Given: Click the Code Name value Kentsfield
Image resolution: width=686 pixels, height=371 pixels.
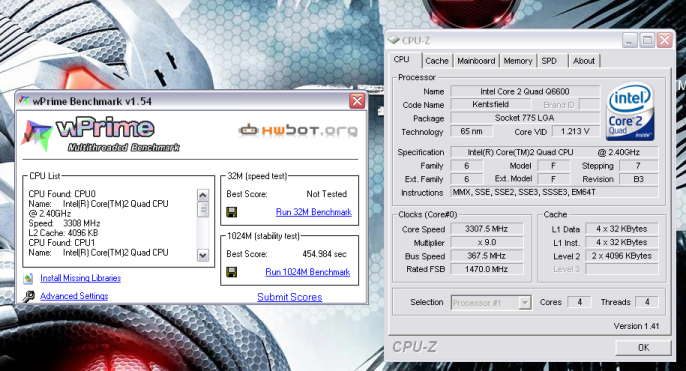Looking at the screenshot, I should (x=490, y=105).
